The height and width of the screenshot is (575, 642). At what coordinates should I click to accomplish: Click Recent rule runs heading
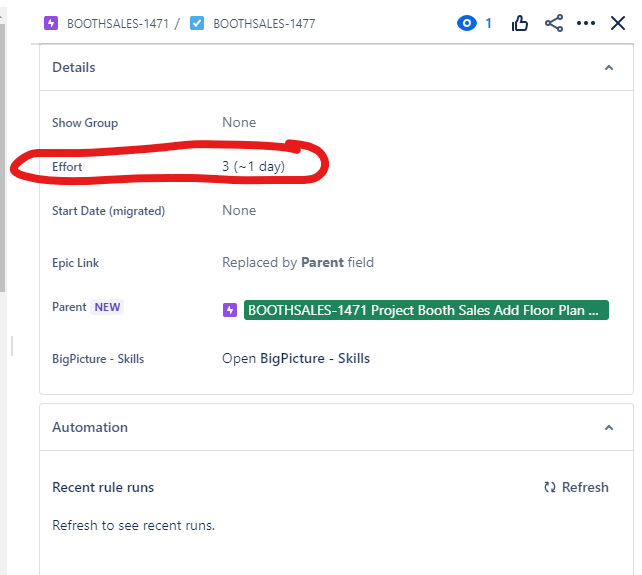pos(103,487)
